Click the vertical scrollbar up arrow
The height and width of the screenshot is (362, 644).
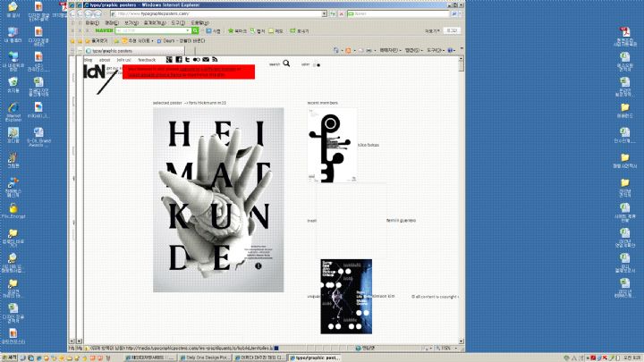click(462, 59)
